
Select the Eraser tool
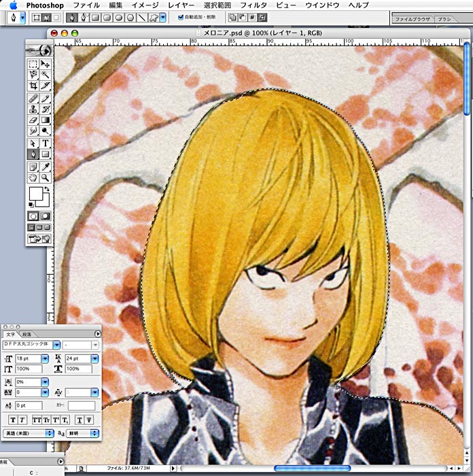33,120
